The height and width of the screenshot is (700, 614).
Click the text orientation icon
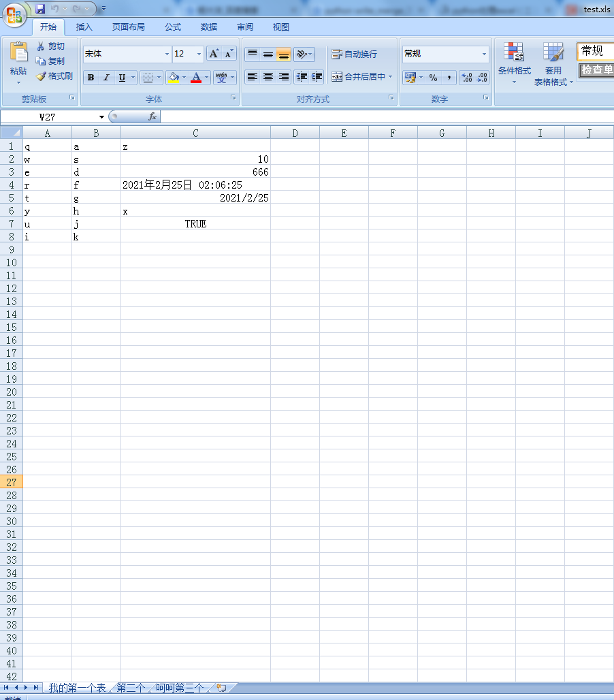pyautogui.click(x=302, y=54)
